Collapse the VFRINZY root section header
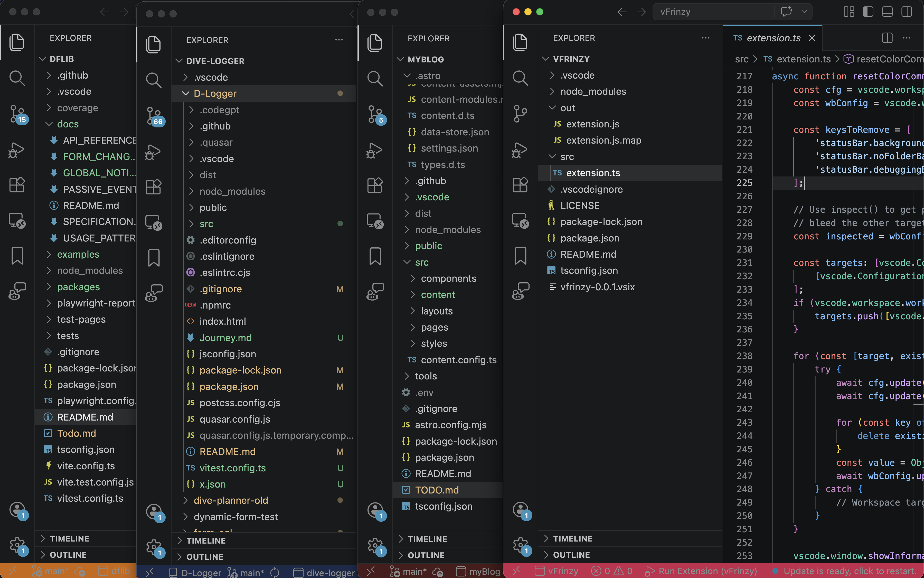Image resolution: width=924 pixels, height=578 pixels. pos(630,59)
